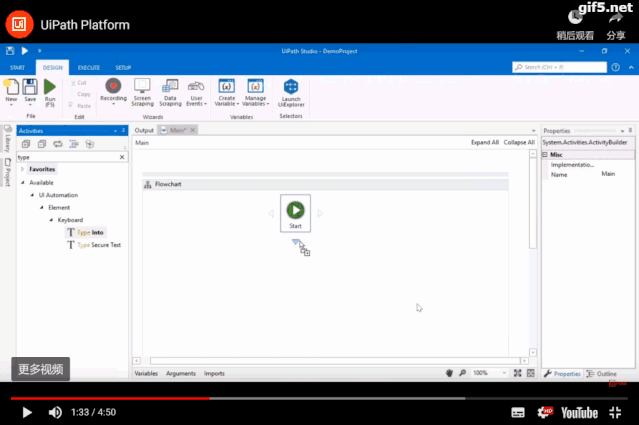The image size is (639, 425).
Task: Click the activities search field
Action: [67, 157]
